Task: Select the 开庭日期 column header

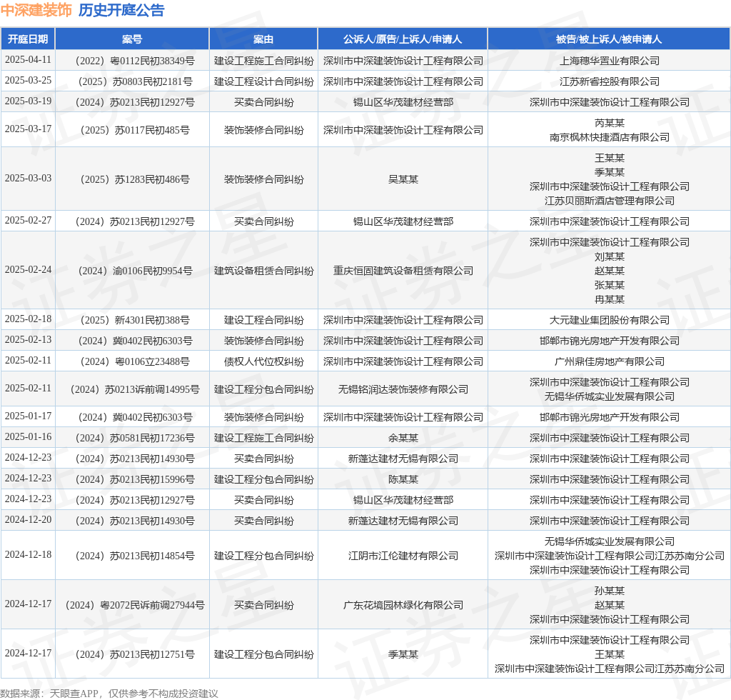Action: (x=28, y=39)
